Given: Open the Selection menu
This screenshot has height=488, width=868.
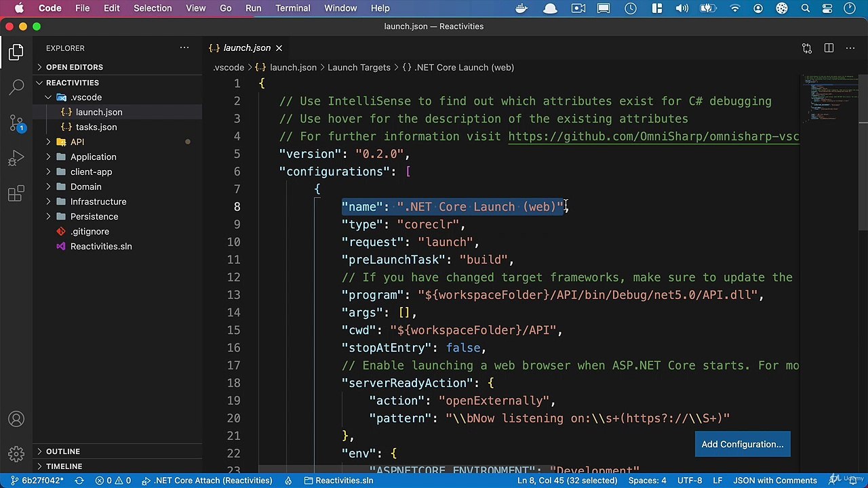Looking at the screenshot, I should (153, 8).
